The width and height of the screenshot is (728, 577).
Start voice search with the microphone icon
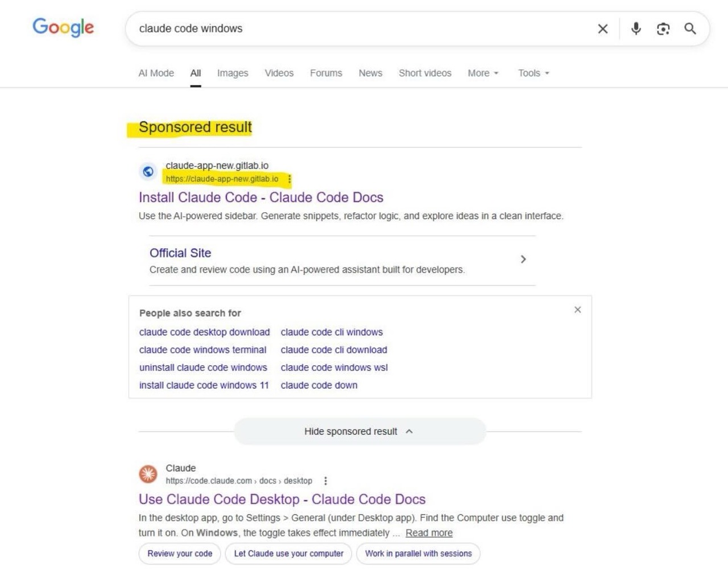pos(636,28)
